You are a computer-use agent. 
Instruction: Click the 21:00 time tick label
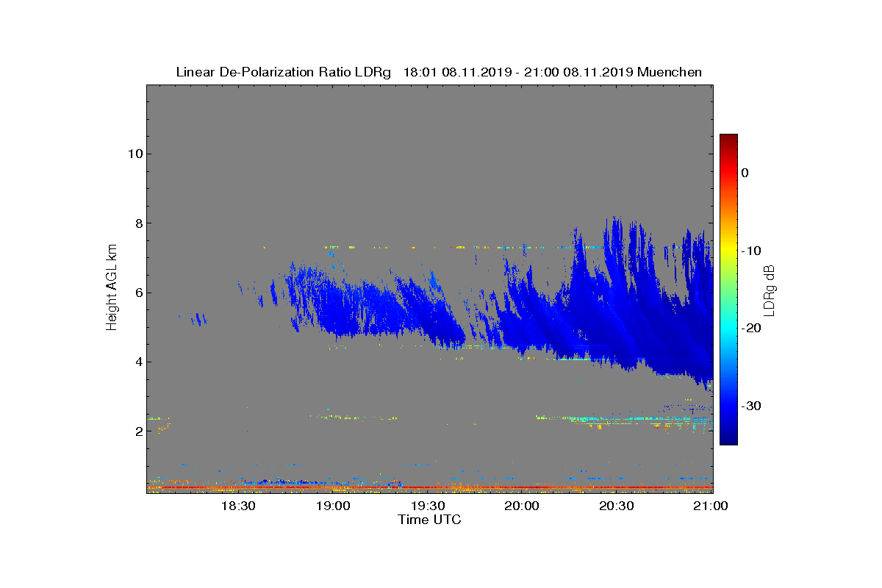click(x=711, y=506)
